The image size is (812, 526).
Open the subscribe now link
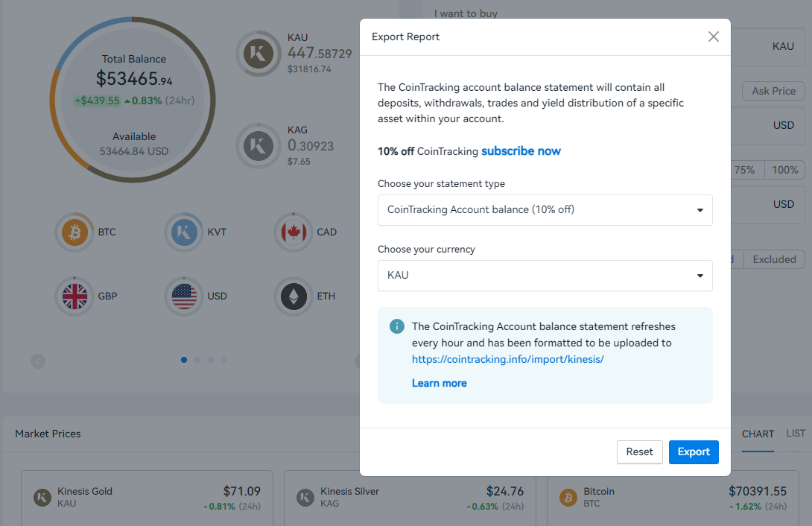521,150
